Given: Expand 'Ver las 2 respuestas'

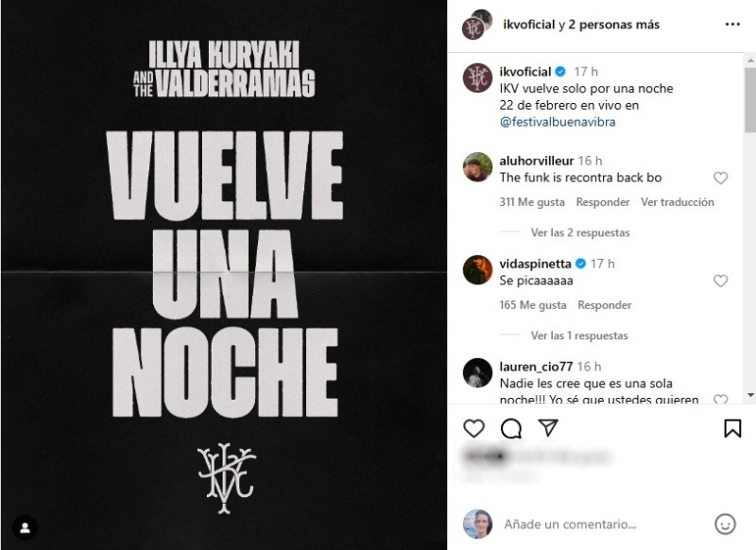Looking at the screenshot, I should (580, 232).
